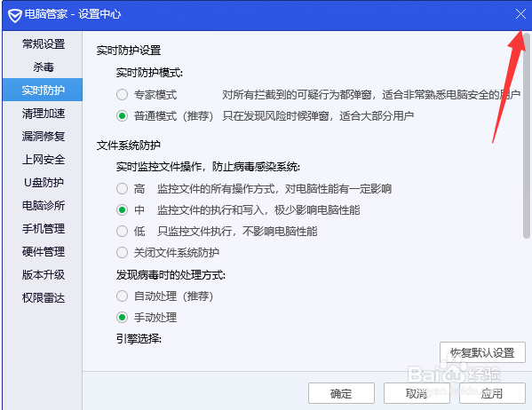This screenshot has width=532, height=410.
Task: Select the 专家模式 radio button
Action: pyautogui.click(x=123, y=94)
